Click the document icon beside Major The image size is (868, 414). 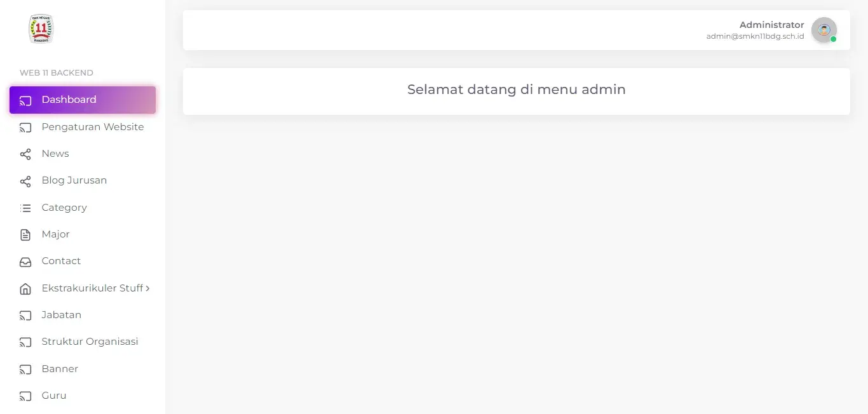[x=25, y=235]
